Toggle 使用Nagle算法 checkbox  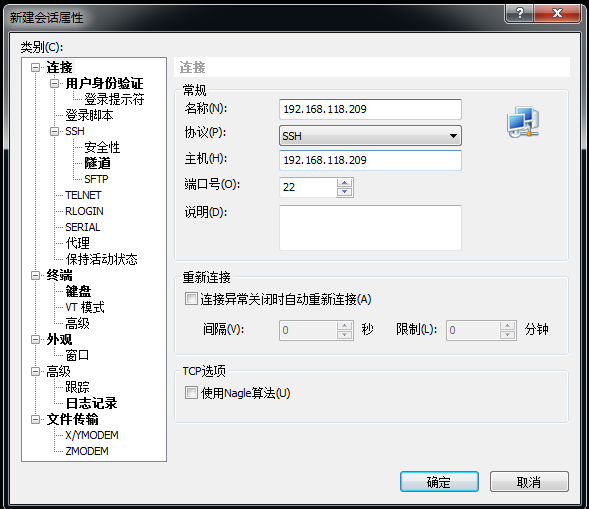pyautogui.click(x=191, y=393)
